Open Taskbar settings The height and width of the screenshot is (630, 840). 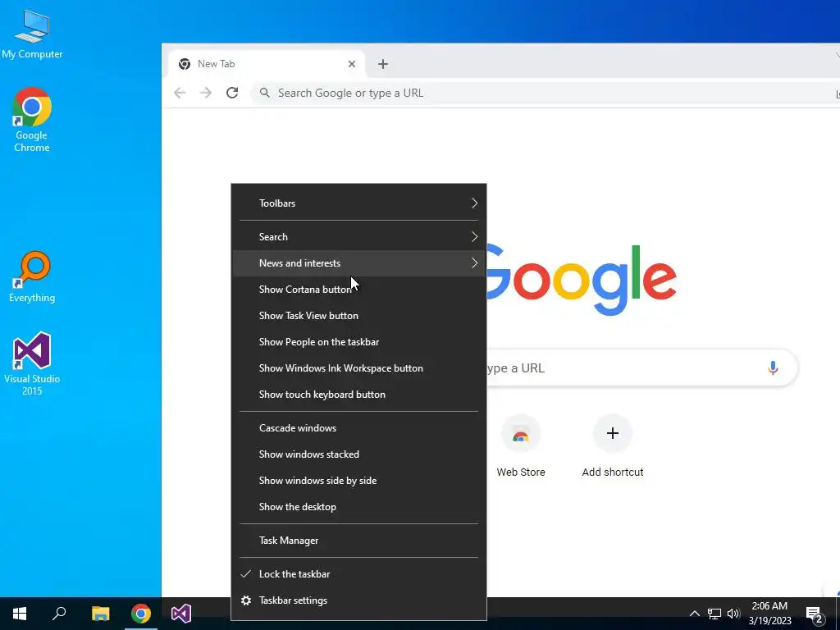point(358,600)
